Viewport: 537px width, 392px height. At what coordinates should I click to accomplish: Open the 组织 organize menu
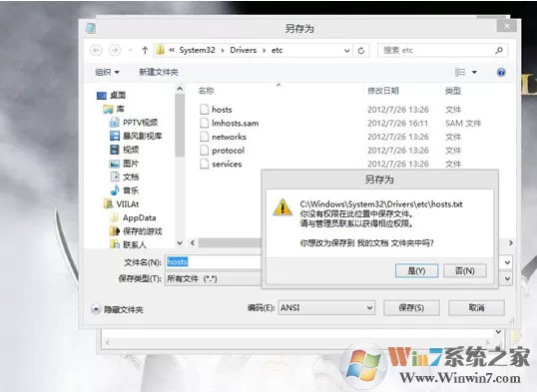click(107, 72)
